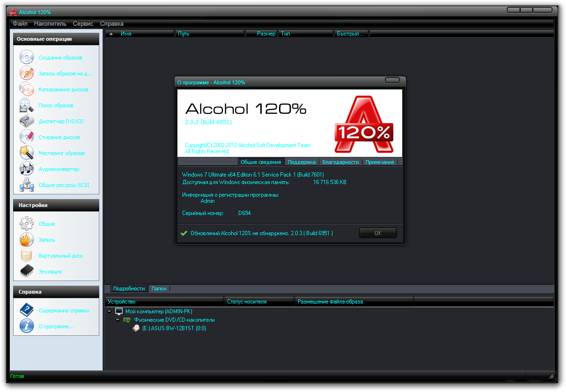This screenshot has width=566, height=392.
Task: Click the Alcohol 120% title bar app icon
Action: 13,12
